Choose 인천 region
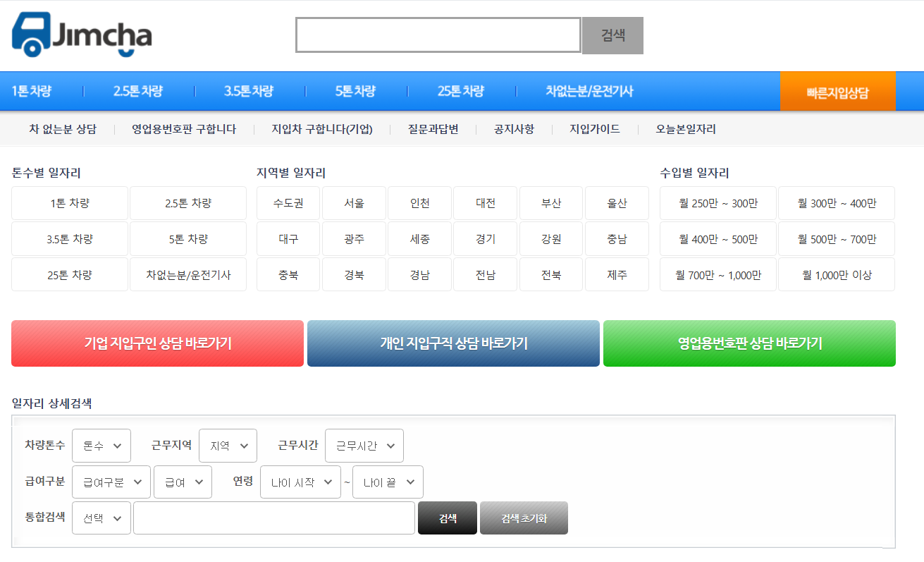Viewport: 924px width, 562px height. [419, 203]
